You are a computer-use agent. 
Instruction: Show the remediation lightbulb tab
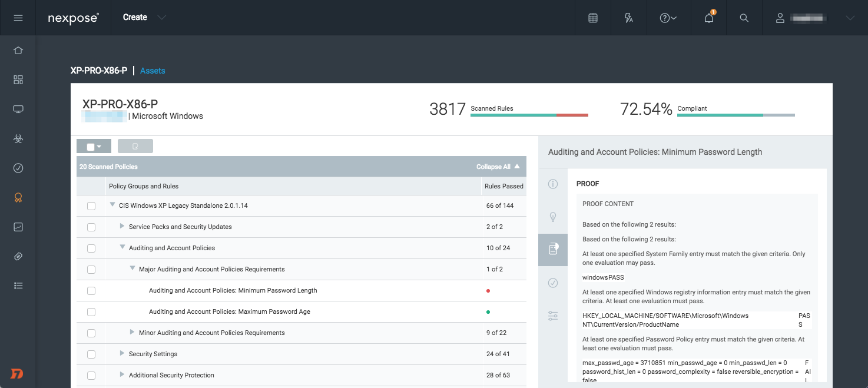[553, 217]
